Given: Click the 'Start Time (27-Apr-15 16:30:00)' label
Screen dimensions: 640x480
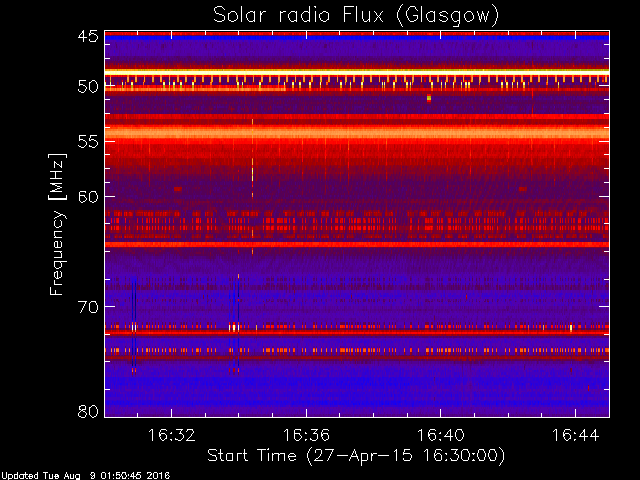Looking at the screenshot, I should (356, 456).
